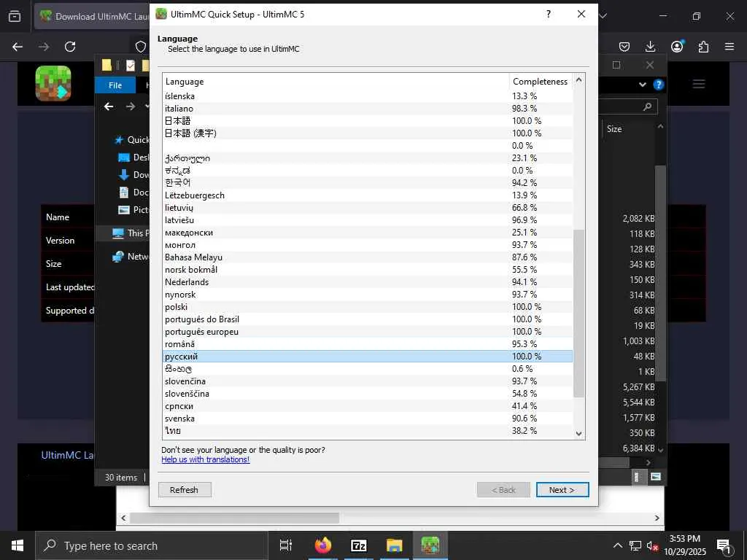747x560 pixels.
Task: Switch Explorer to large icons view
Action: [656, 477]
